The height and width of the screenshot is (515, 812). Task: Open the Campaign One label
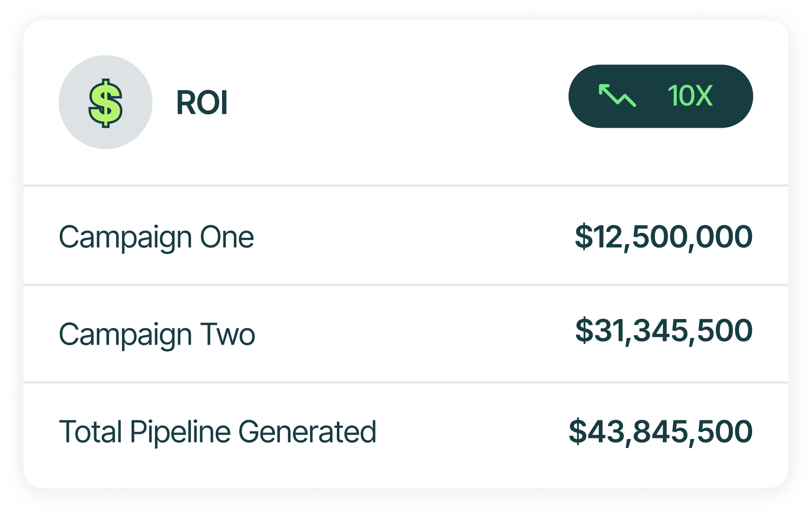[156, 237]
